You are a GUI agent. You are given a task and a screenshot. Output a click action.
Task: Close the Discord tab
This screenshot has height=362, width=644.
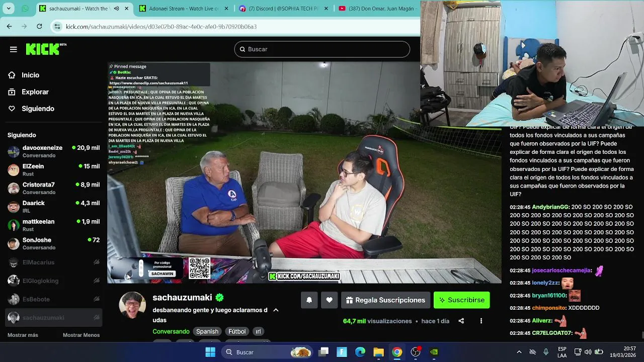(x=327, y=9)
